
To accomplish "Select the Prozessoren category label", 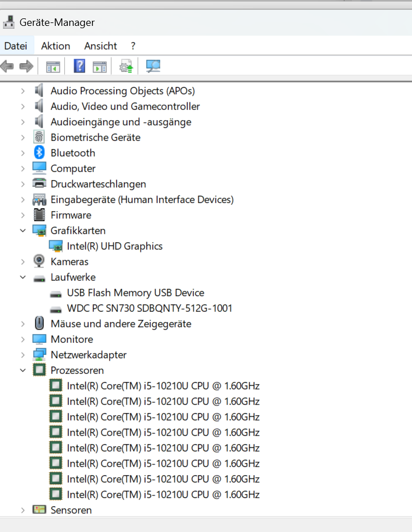I will click(78, 370).
